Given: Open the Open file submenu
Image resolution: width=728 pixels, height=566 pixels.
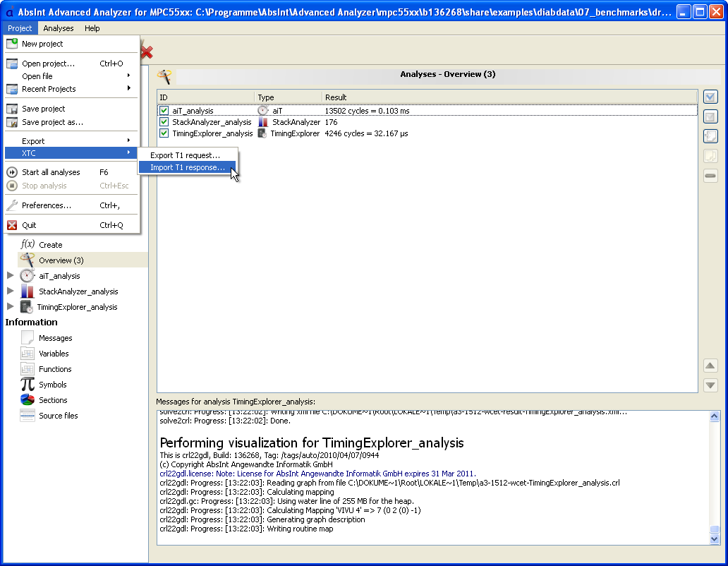Looking at the screenshot, I should [71, 76].
